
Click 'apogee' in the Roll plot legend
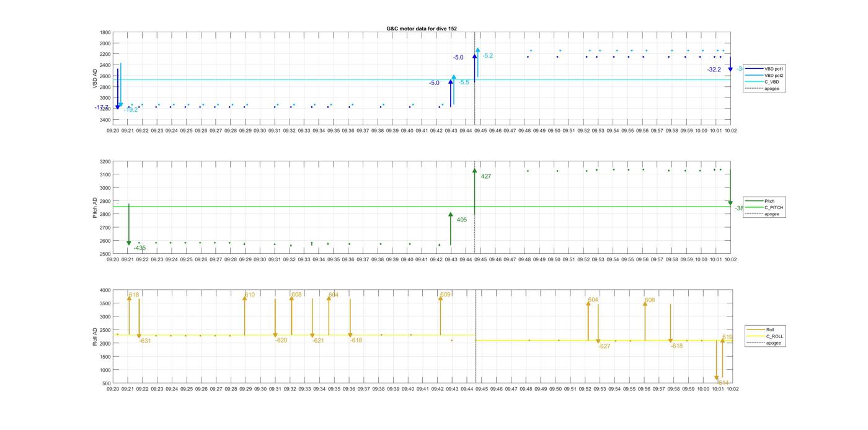pyautogui.click(x=764, y=343)
